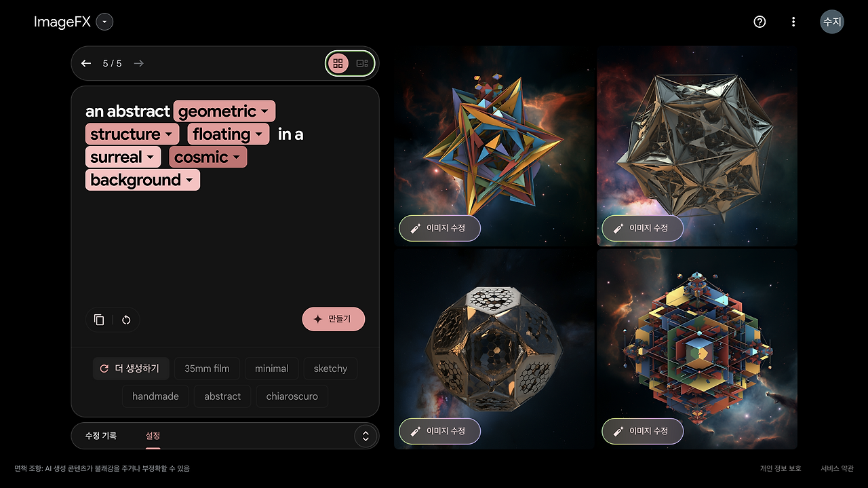The width and height of the screenshot is (868, 488).
Task: Open the three-dot more options menu
Action: point(793,22)
